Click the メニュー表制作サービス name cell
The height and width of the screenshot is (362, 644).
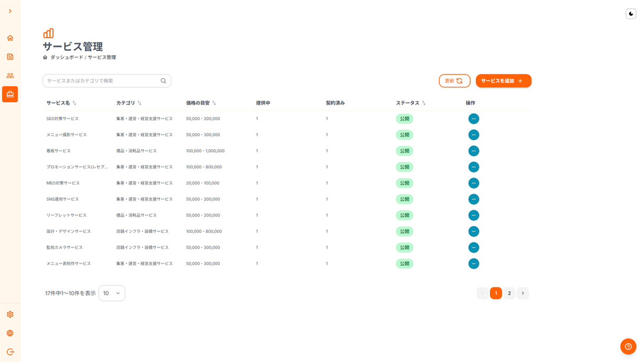click(x=68, y=263)
